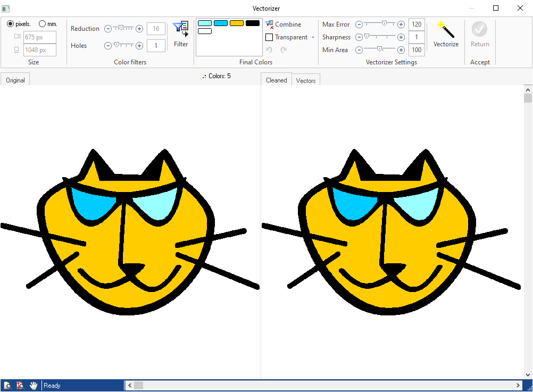
Task: Pick the yellow swatch in Final Colors
Action: coord(237,23)
